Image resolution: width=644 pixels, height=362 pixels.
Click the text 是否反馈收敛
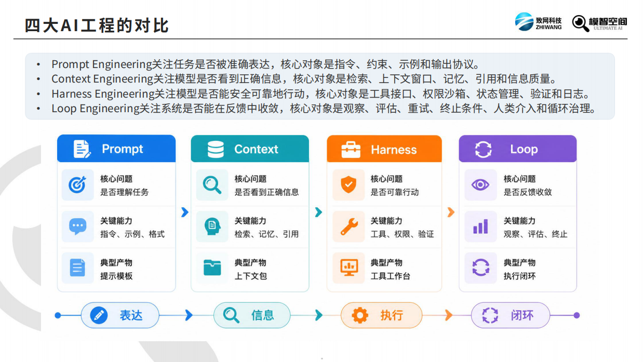click(528, 192)
